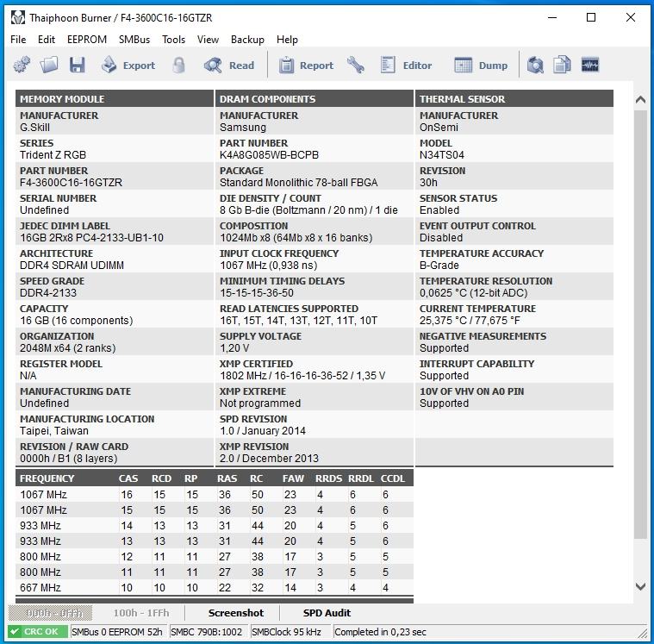
Task: Open the Help menu
Action: tap(287, 40)
